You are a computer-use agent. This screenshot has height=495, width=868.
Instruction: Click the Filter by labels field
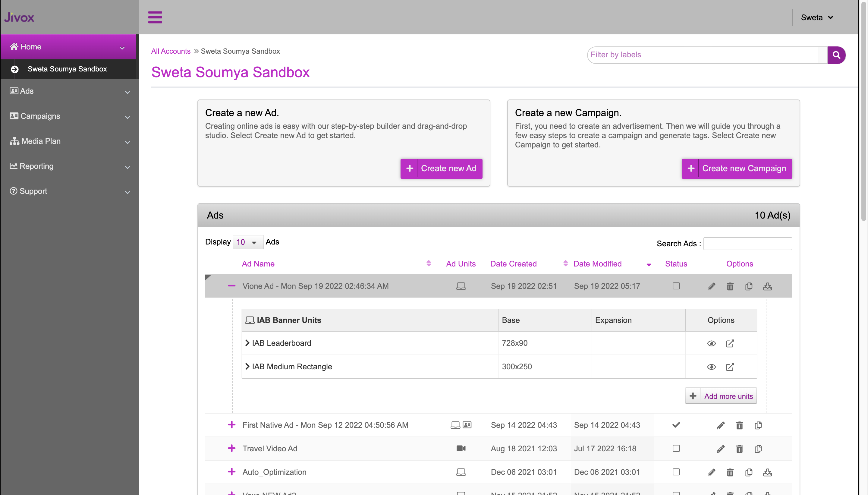pos(703,55)
